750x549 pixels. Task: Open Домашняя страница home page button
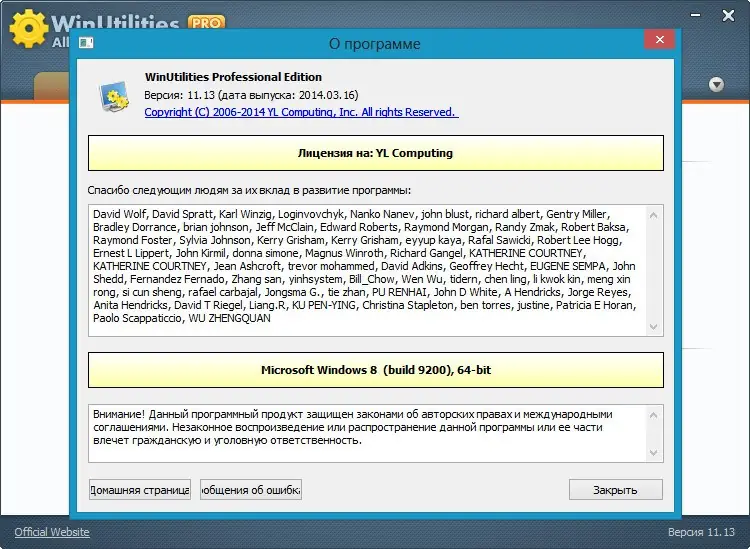coord(140,490)
